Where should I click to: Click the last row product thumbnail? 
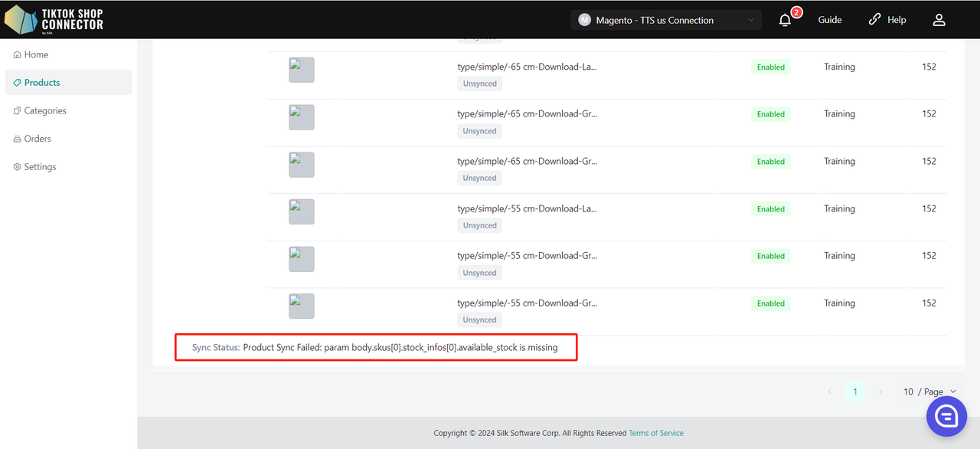coord(302,306)
